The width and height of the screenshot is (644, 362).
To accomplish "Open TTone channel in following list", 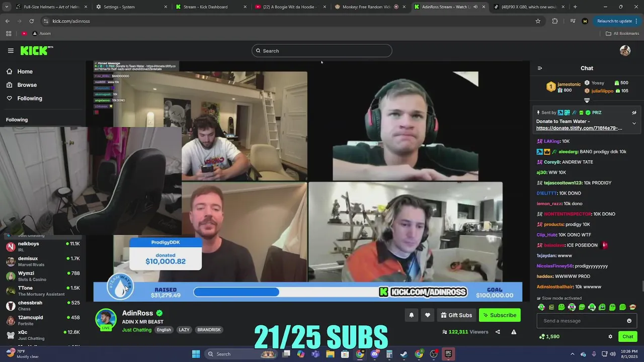I will point(43,291).
